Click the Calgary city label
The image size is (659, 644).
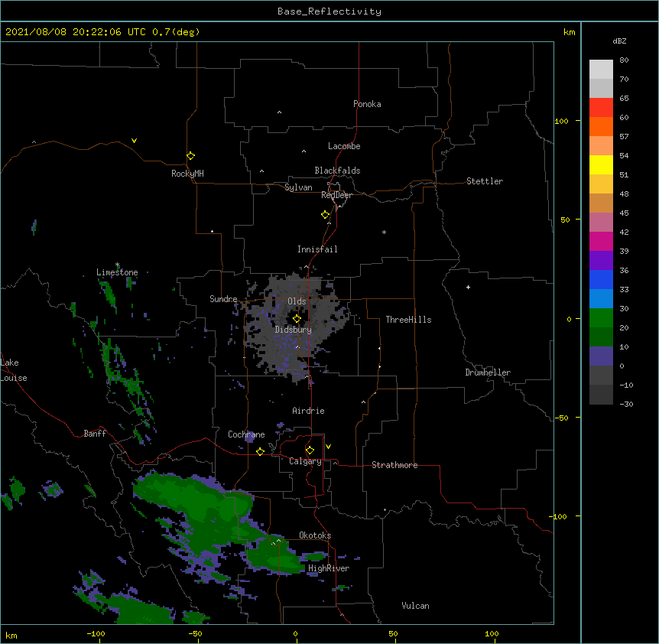click(x=305, y=461)
